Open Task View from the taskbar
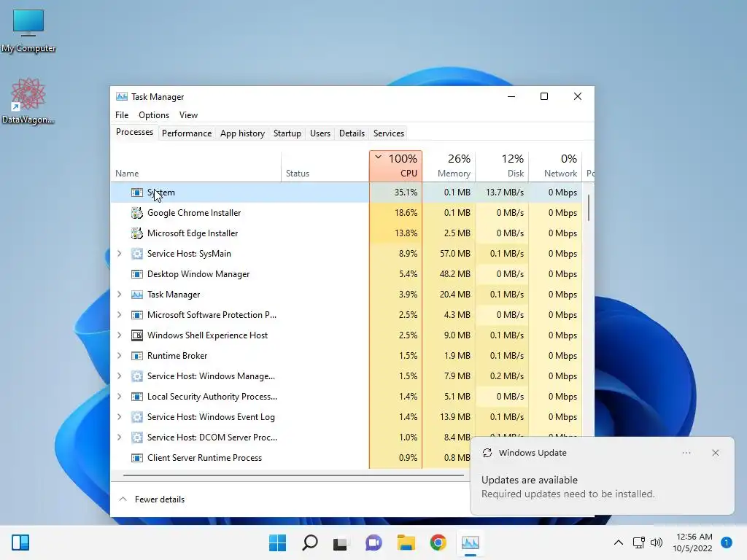 tap(340, 542)
